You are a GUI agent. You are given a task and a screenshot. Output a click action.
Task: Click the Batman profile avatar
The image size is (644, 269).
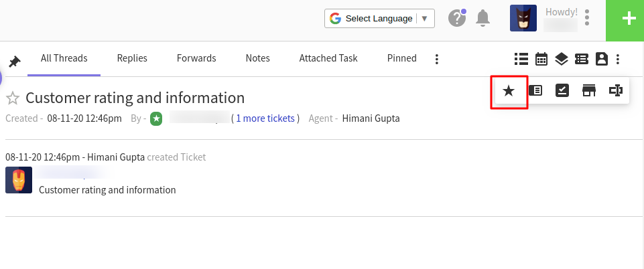tap(523, 18)
